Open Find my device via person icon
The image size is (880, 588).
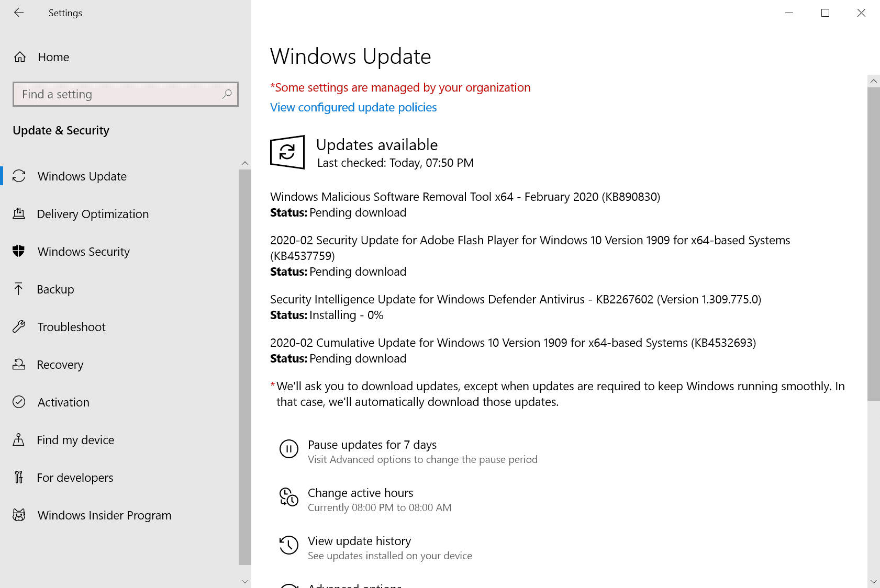19,440
